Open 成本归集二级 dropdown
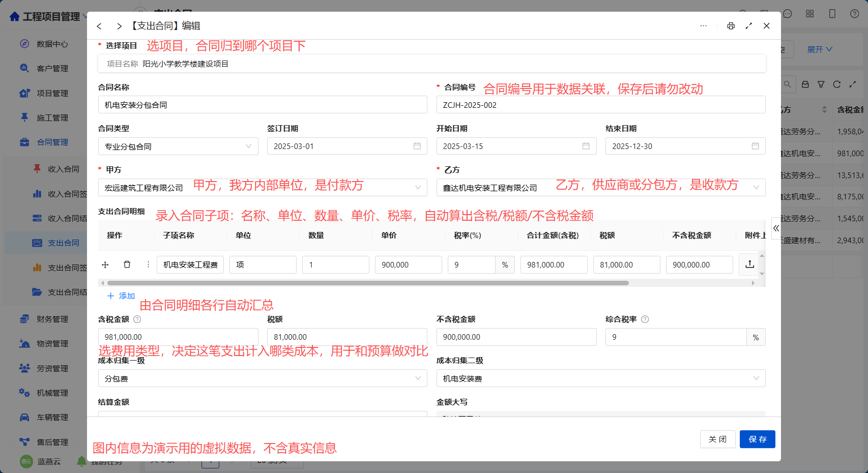 pos(601,378)
